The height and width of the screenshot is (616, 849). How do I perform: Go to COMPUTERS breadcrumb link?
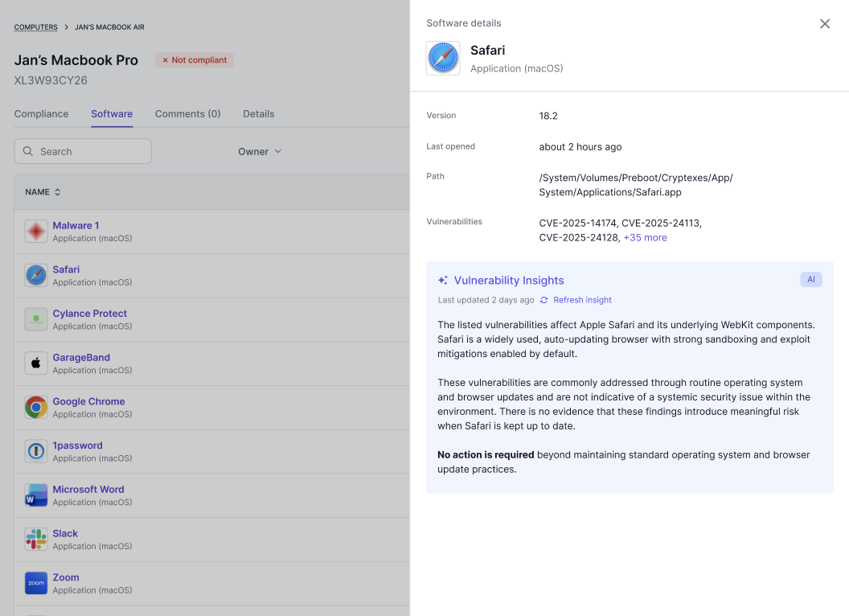coord(35,27)
